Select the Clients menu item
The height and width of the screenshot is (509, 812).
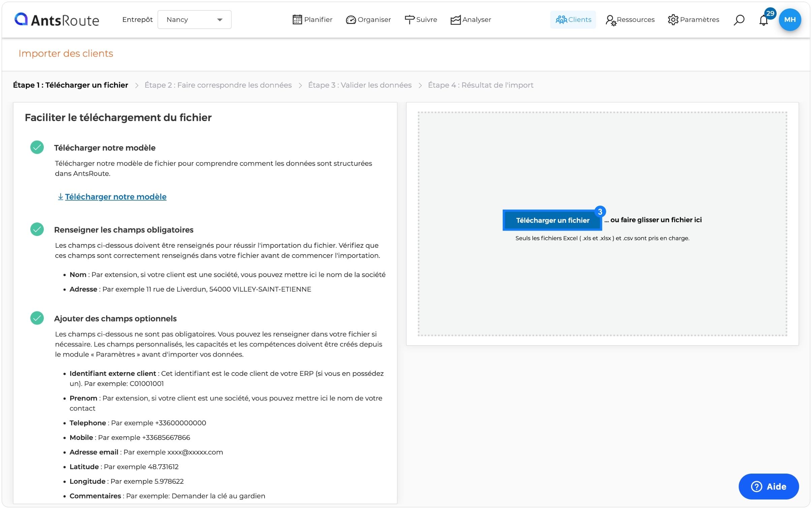pos(573,20)
